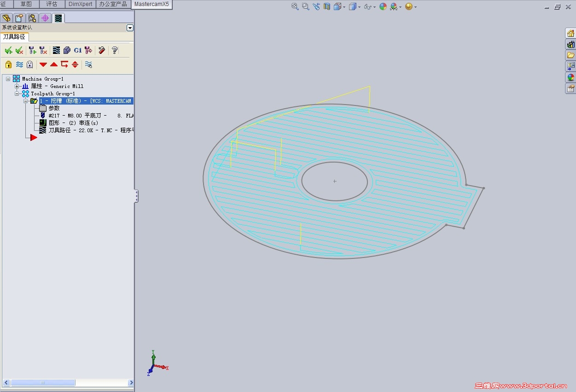Select Toolpath Group-1 in tree
The height and width of the screenshot is (392, 576).
[x=53, y=94]
